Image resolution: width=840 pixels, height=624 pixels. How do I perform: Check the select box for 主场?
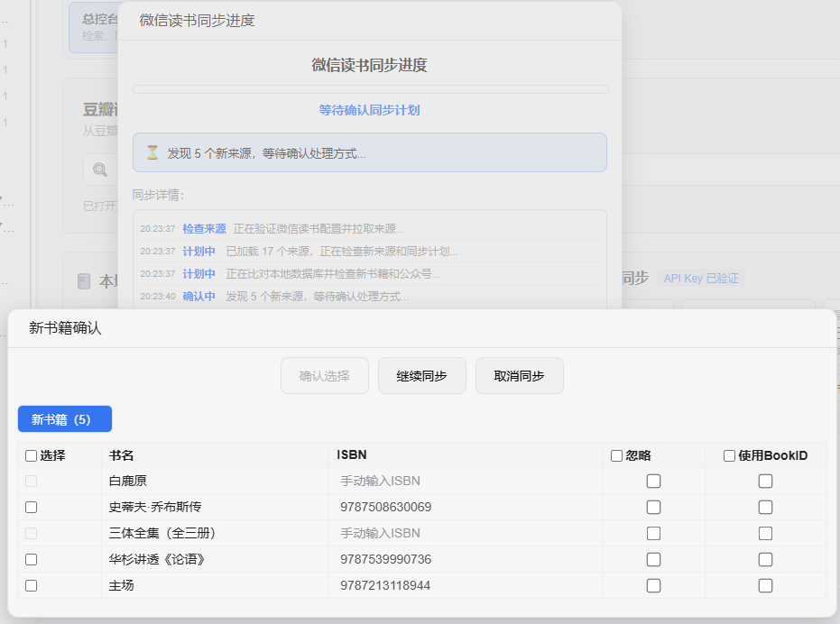pyautogui.click(x=31, y=586)
